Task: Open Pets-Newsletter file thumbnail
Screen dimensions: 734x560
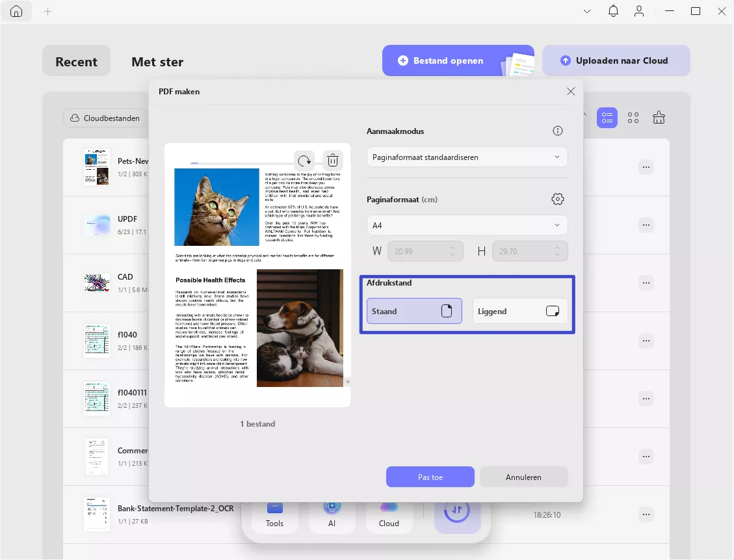Action: tap(97, 167)
